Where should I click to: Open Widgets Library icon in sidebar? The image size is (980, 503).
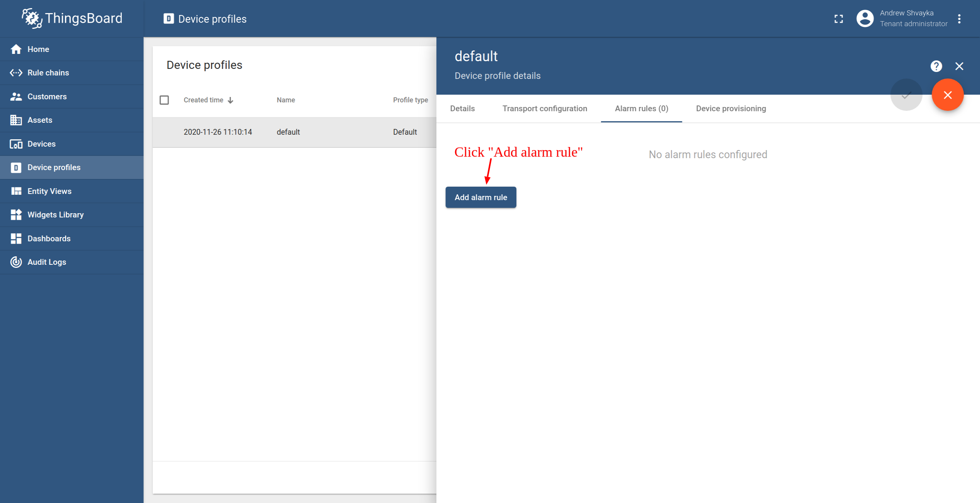(x=16, y=215)
